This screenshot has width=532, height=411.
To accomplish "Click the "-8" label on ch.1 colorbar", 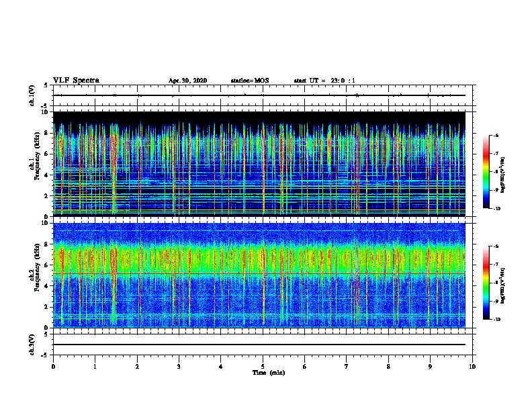I will (496, 172).
